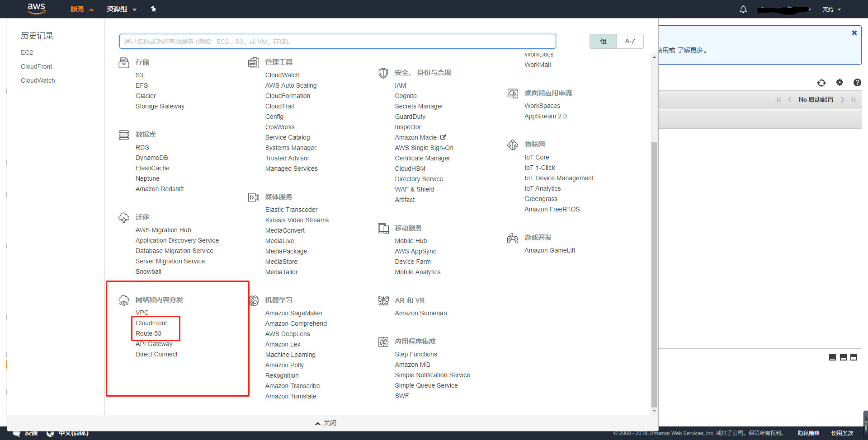This screenshot has height=440, width=868.
Task: Click the 存储 storage category icon
Action: 124,63
